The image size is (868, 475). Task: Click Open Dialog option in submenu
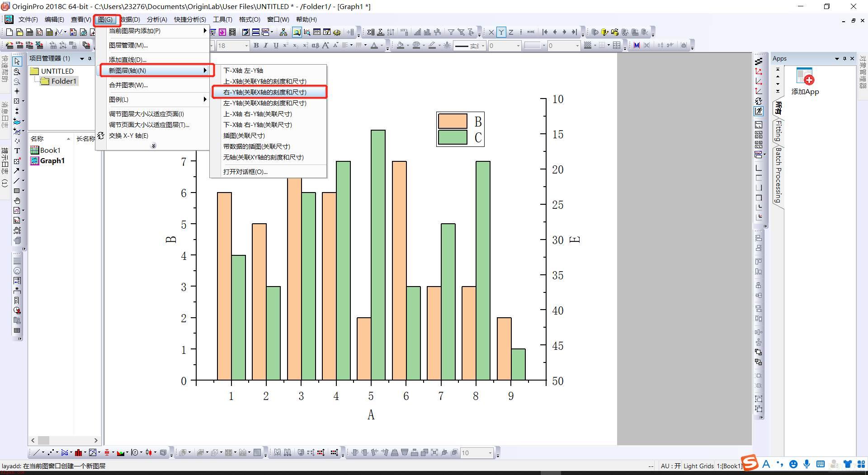click(245, 172)
